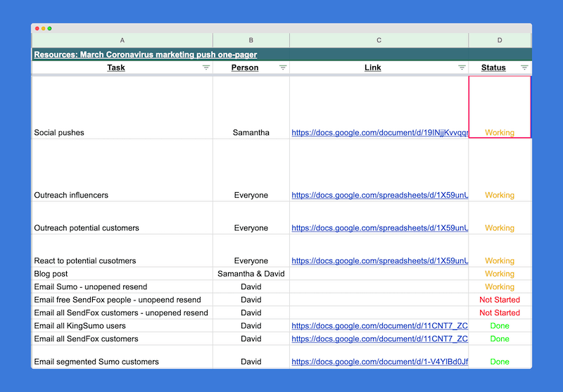Open the Task column filter icon
The width and height of the screenshot is (563, 392).
coord(205,68)
